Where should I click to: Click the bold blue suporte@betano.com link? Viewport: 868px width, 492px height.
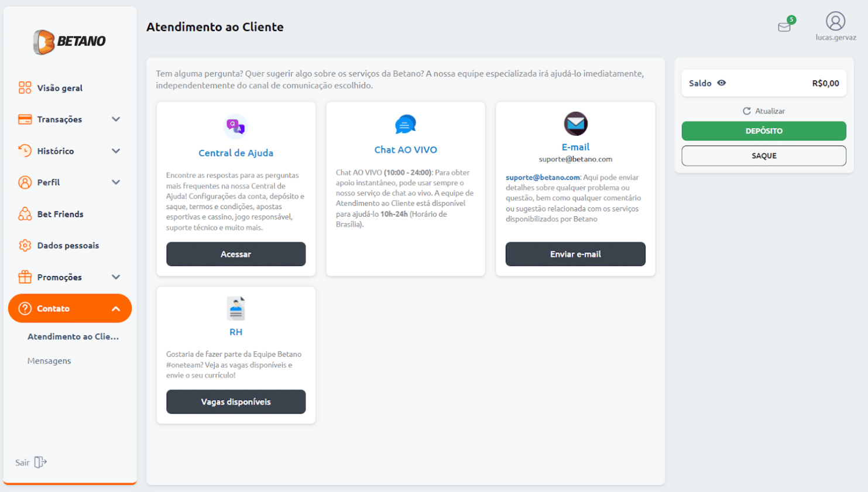543,177
